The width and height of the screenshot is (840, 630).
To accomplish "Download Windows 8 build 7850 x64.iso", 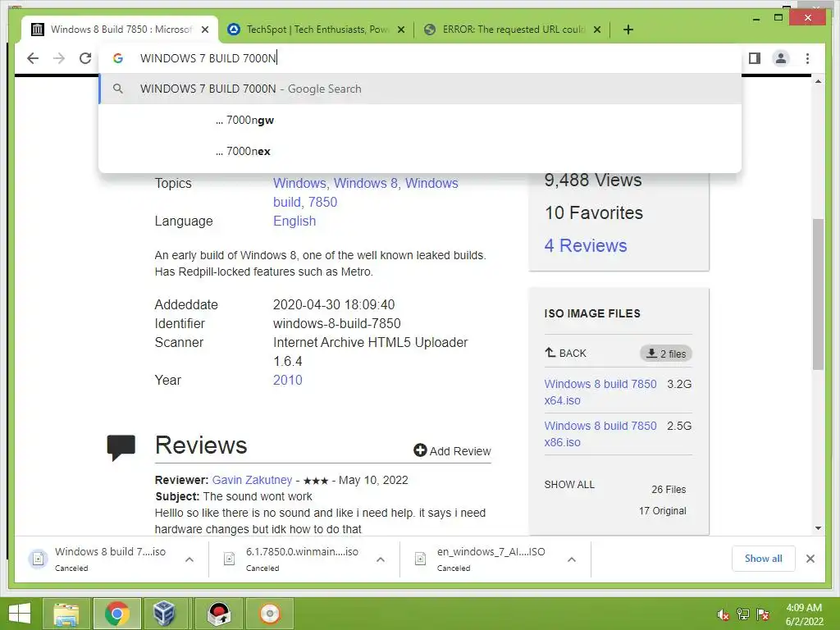I will pyautogui.click(x=600, y=392).
